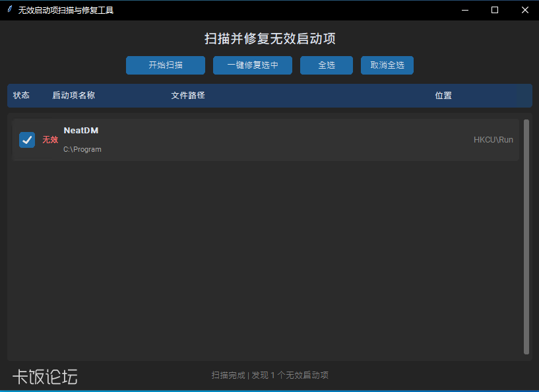
Task: Click the HKCU\Run location value
Action: [493, 140]
